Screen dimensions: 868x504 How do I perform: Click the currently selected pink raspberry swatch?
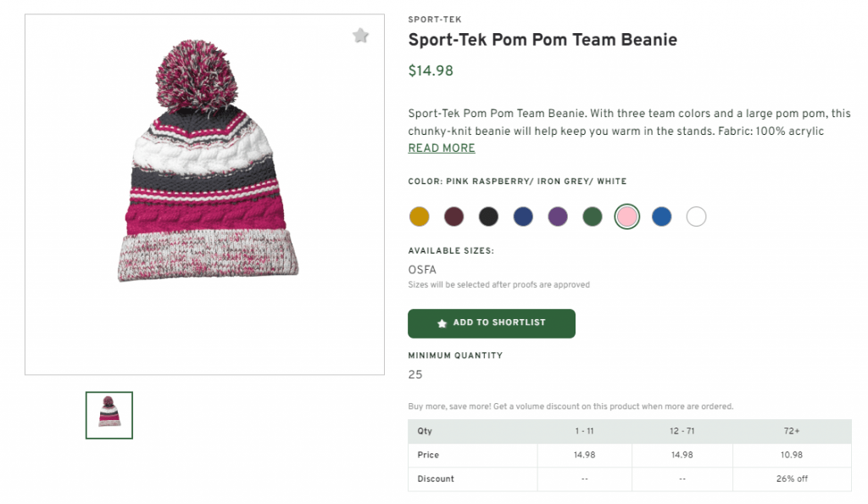pyautogui.click(x=626, y=216)
